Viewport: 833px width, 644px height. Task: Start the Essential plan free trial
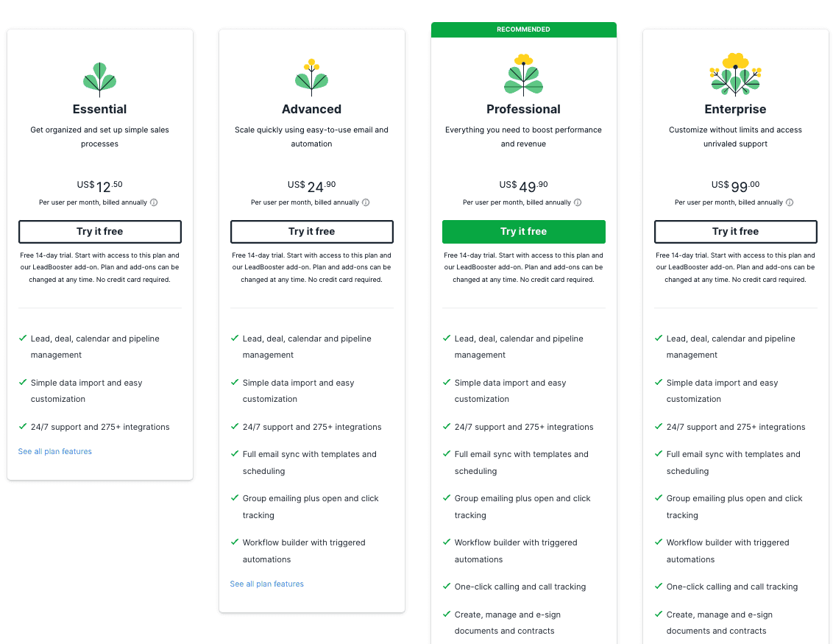100,232
